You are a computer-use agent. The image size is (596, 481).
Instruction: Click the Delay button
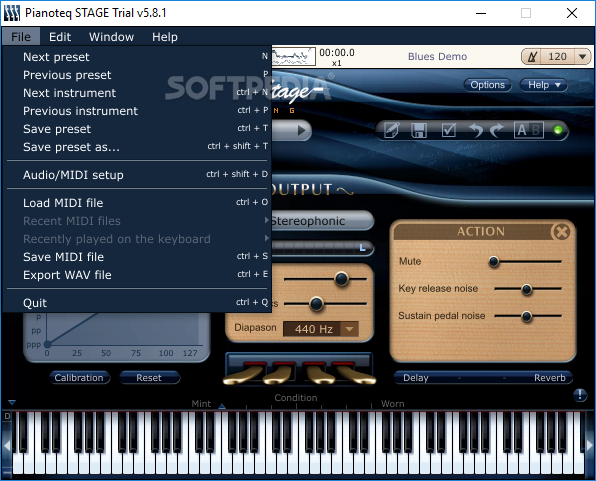pyautogui.click(x=416, y=378)
